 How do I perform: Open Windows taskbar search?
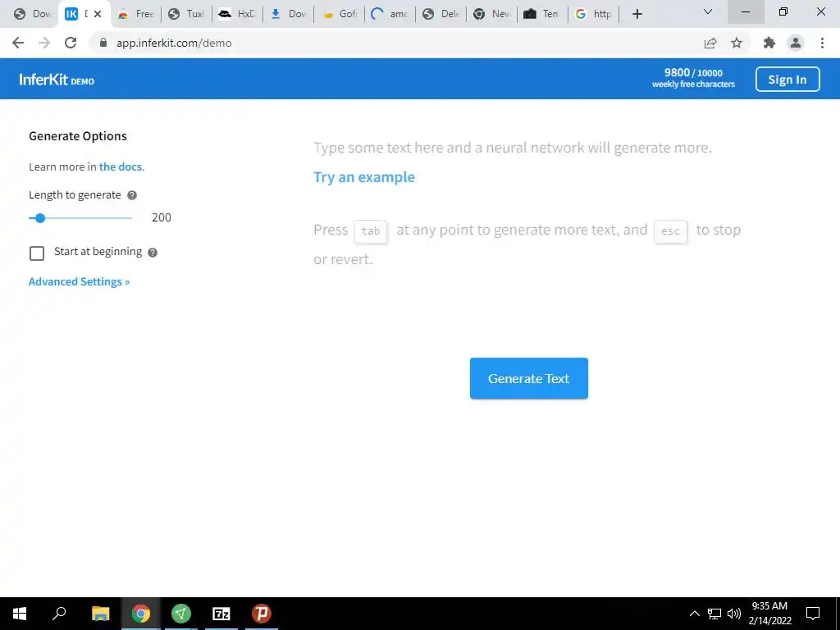point(59,614)
